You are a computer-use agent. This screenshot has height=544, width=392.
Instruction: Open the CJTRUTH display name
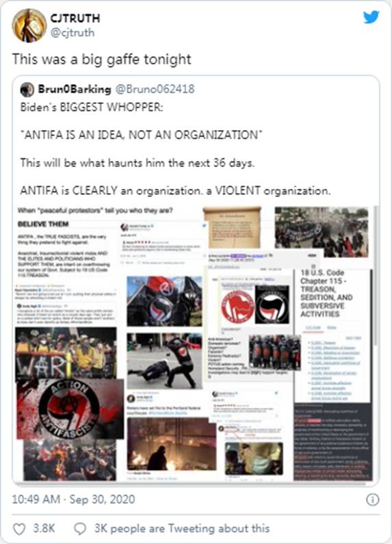tap(75, 18)
